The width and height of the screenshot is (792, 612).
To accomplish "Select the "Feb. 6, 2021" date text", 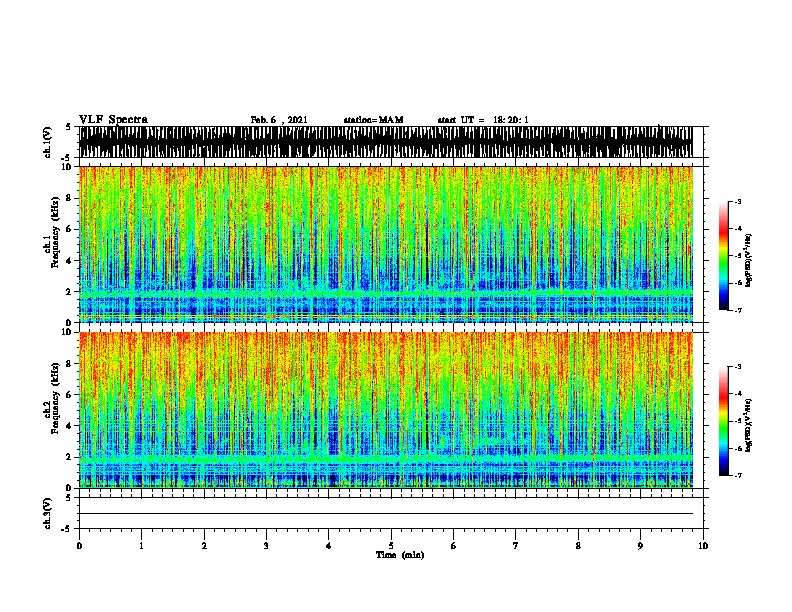I will pyautogui.click(x=279, y=120).
